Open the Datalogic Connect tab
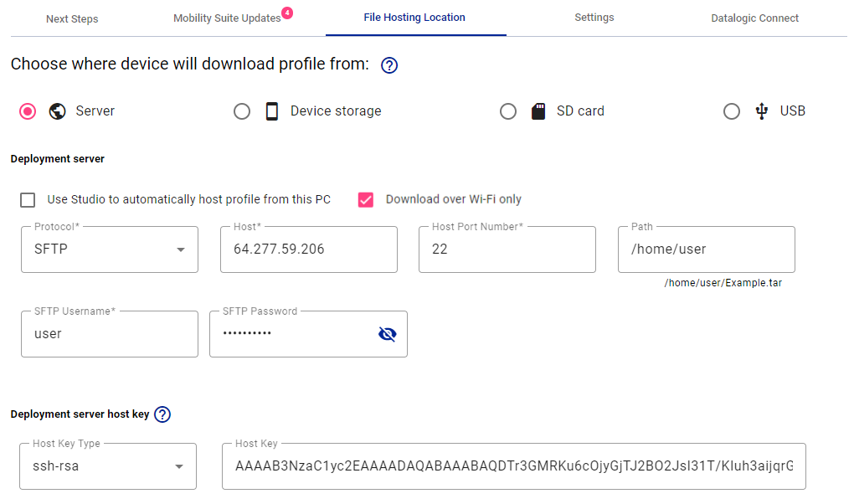This screenshot has height=504, width=854. (754, 18)
